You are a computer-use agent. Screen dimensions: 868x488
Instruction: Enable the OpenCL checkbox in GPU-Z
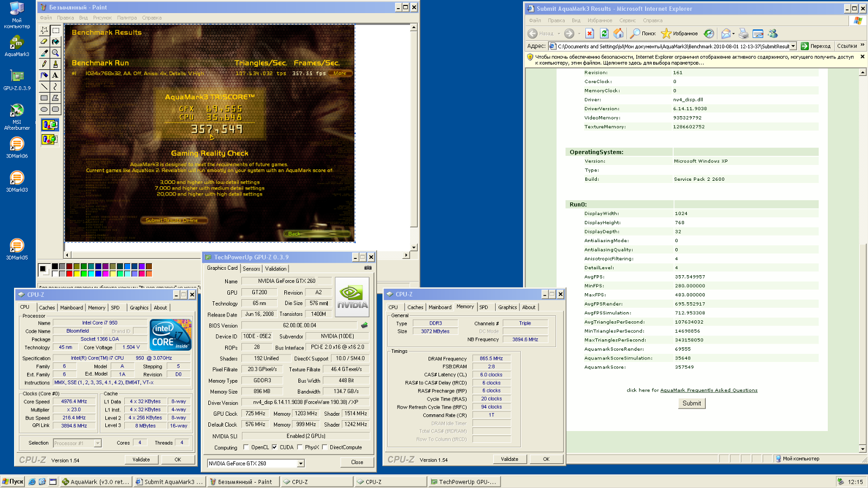coord(246,447)
